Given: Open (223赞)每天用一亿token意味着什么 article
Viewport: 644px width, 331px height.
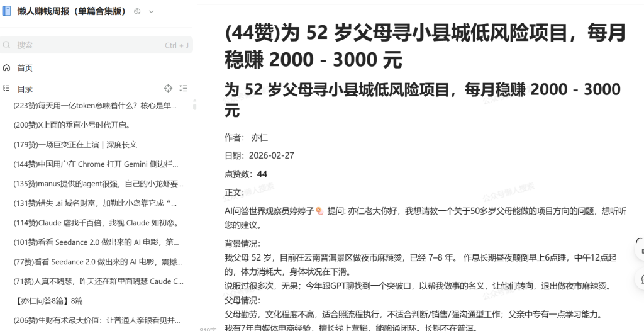Looking at the screenshot, I should pos(96,106).
